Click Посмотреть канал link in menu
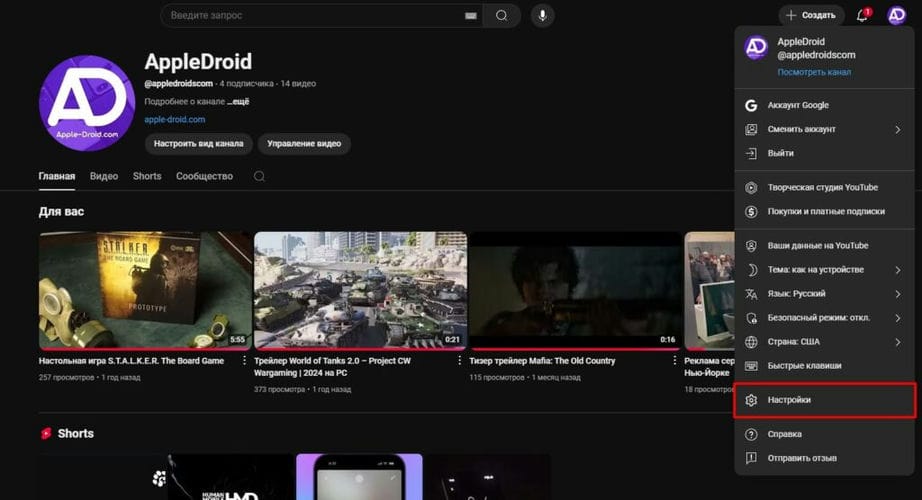922x500 pixels. tap(814, 72)
